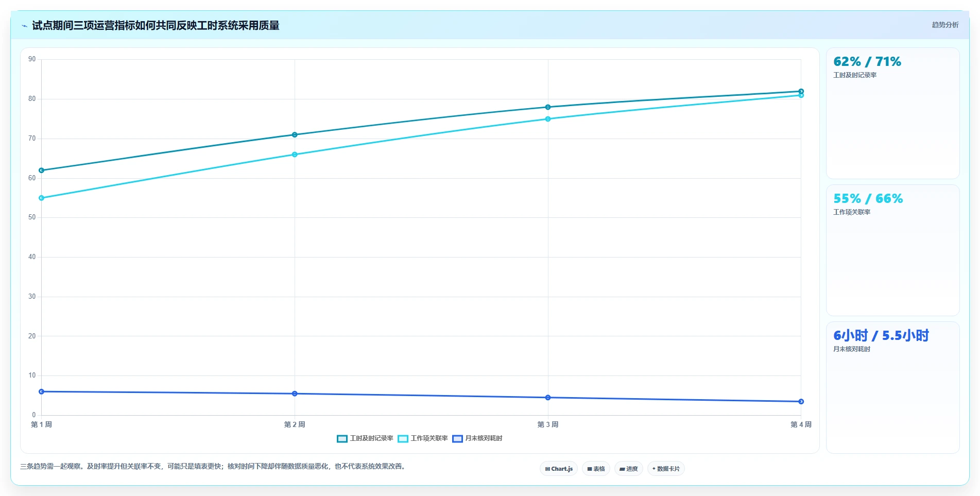Open the 62% / 71% 工时及时记录率 card
Viewport: 980px width, 496px height.
tap(892, 113)
